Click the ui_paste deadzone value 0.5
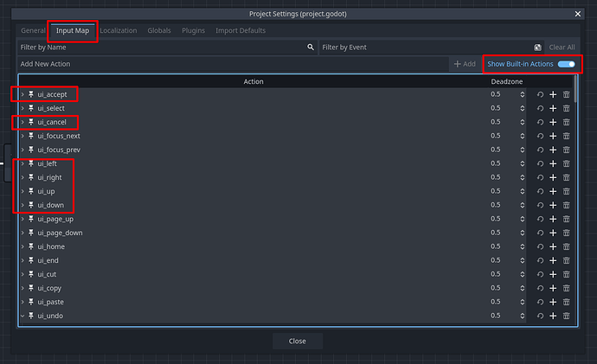Viewport: 597px width, 364px height. coord(496,302)
